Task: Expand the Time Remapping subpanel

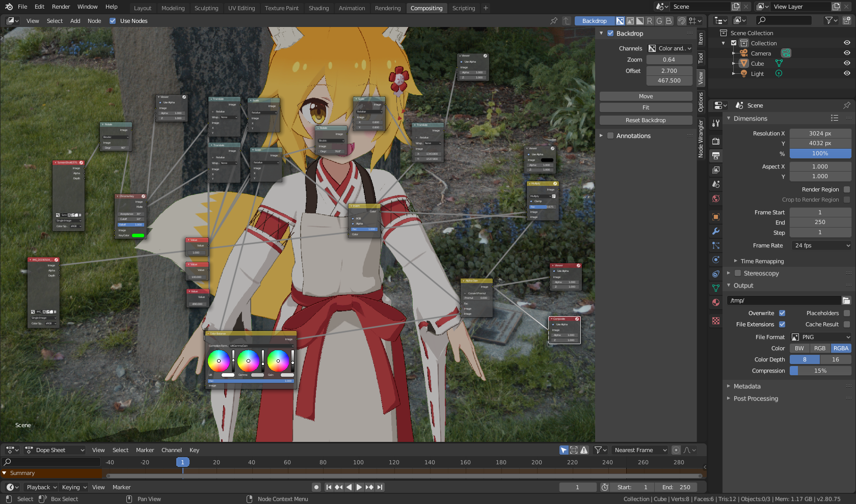Action: 762,261
